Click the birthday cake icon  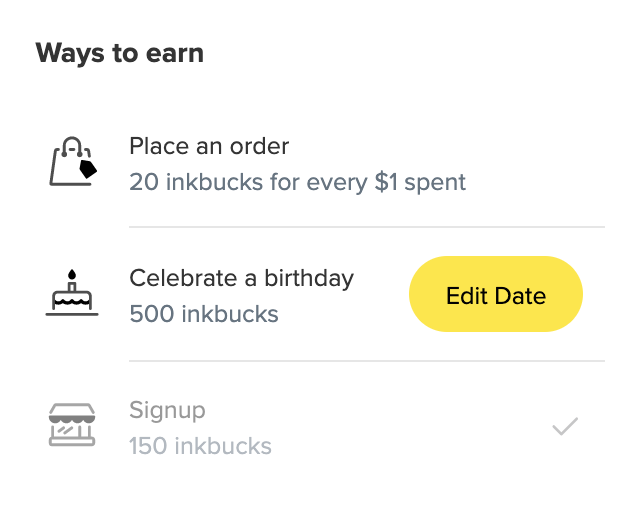[x=72, y=295]
